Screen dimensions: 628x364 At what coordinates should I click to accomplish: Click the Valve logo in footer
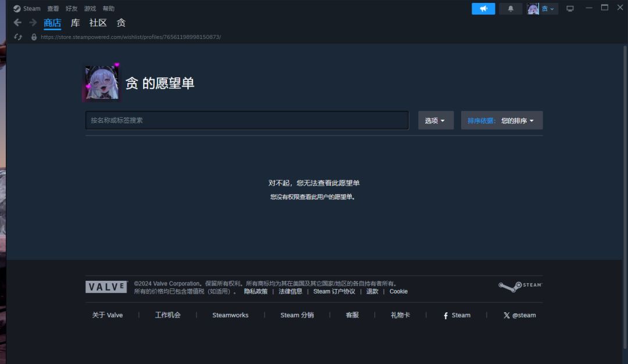pos(106,287)
